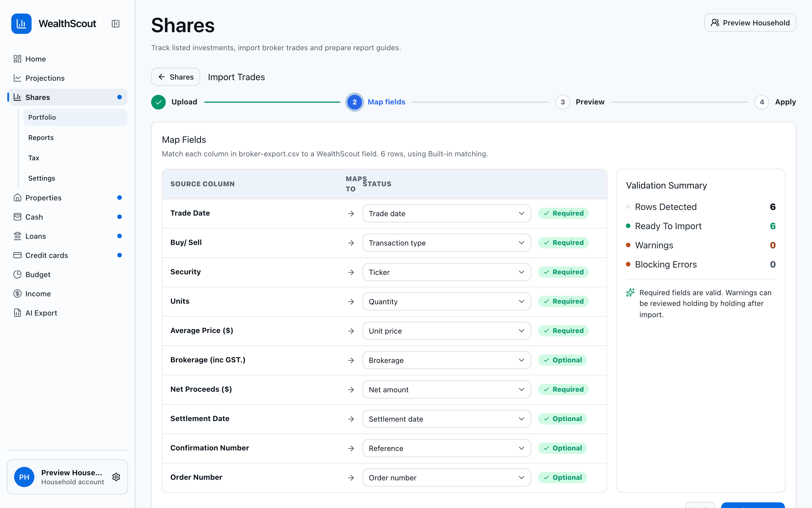Click the WealthScout logo icon
Screen dimensions: 812x508
(21, 23)
